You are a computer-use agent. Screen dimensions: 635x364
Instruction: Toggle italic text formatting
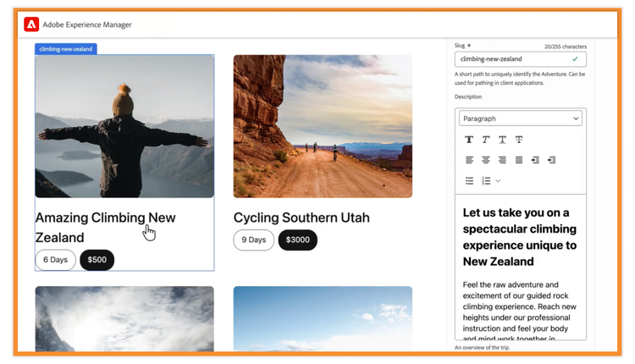(x=486, y=140)
